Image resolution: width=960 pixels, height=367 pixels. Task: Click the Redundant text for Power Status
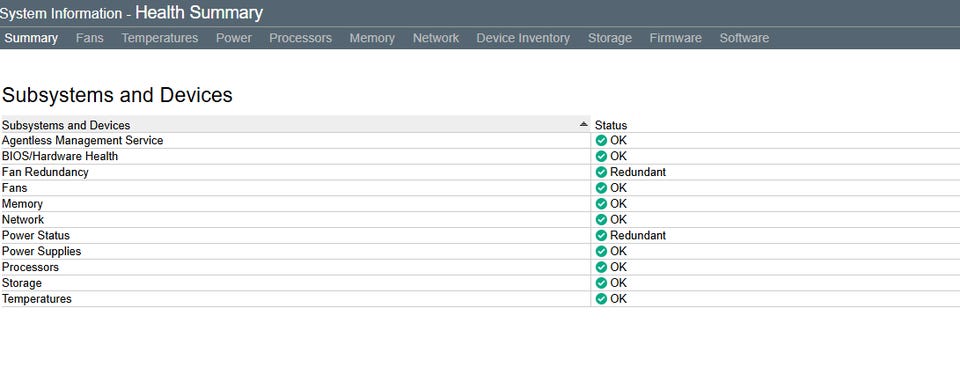[638, 235]
